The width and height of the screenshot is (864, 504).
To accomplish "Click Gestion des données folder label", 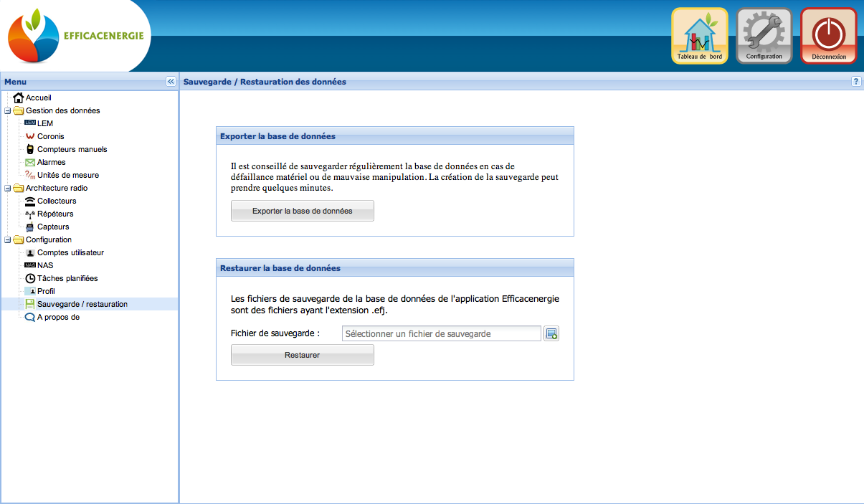I will click(x=63, y=110).
